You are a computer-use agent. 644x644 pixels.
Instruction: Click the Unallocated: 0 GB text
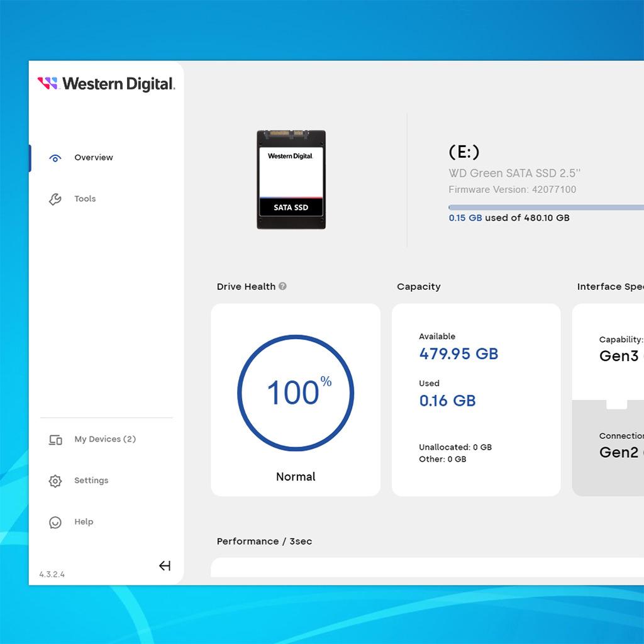pos(455,447)
